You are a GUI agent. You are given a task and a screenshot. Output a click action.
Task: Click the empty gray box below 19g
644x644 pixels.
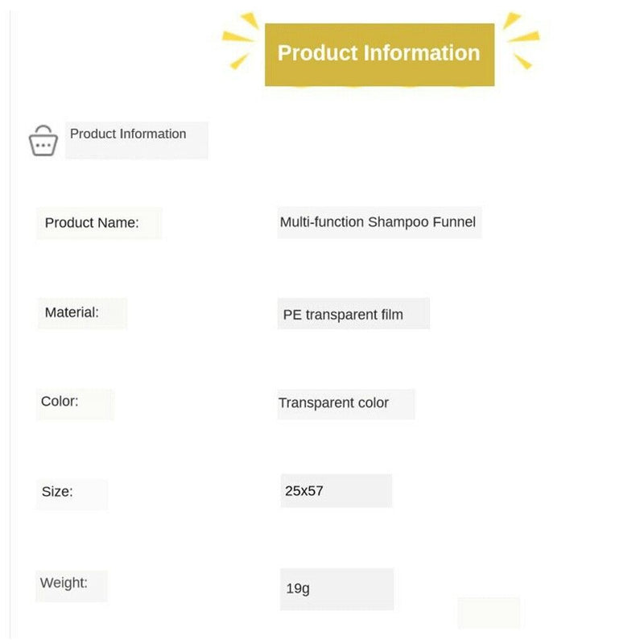pos(489,613)
